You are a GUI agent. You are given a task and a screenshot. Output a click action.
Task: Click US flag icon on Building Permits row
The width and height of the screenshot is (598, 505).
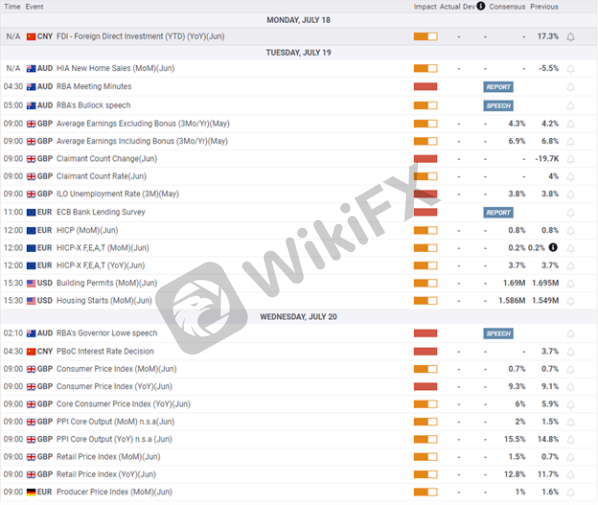coord(31,283)
